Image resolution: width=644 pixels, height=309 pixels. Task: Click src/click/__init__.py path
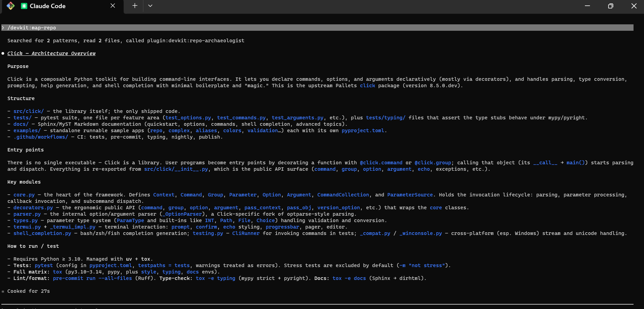point(176,169)
